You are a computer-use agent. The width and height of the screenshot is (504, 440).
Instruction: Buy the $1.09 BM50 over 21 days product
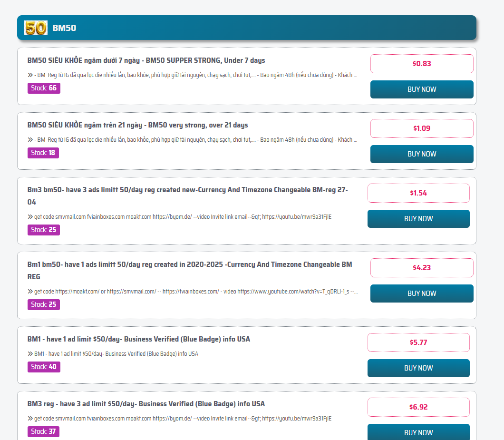422,154
